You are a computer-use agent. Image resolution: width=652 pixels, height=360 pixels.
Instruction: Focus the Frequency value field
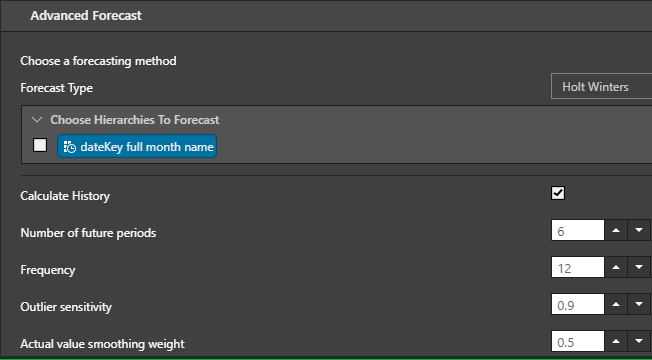point(578,267)
